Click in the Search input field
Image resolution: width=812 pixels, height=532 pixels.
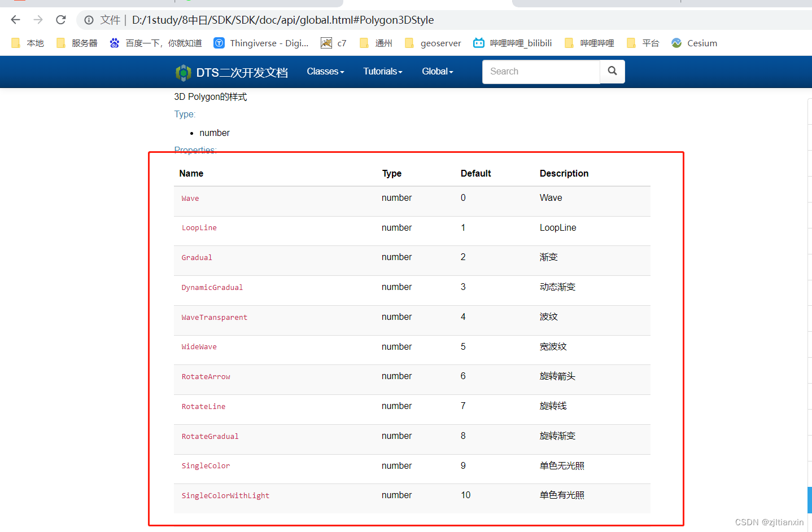pyautogui.click(x=541, y=72)
